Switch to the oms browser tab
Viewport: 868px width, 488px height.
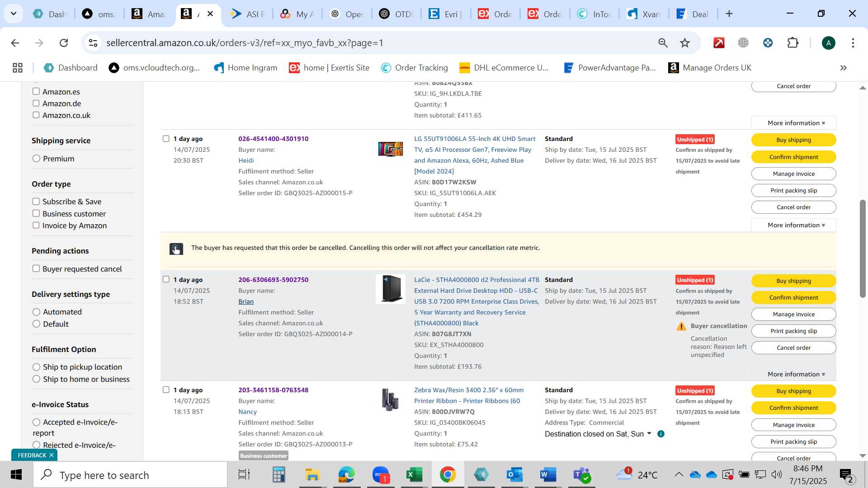pyautogui.click(x=99, y=14)
